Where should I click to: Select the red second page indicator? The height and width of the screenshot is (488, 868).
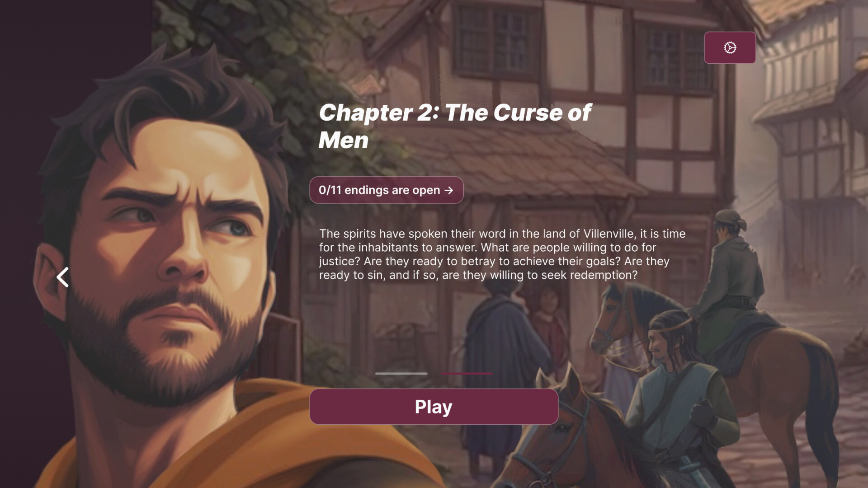[x=467, y=373]
